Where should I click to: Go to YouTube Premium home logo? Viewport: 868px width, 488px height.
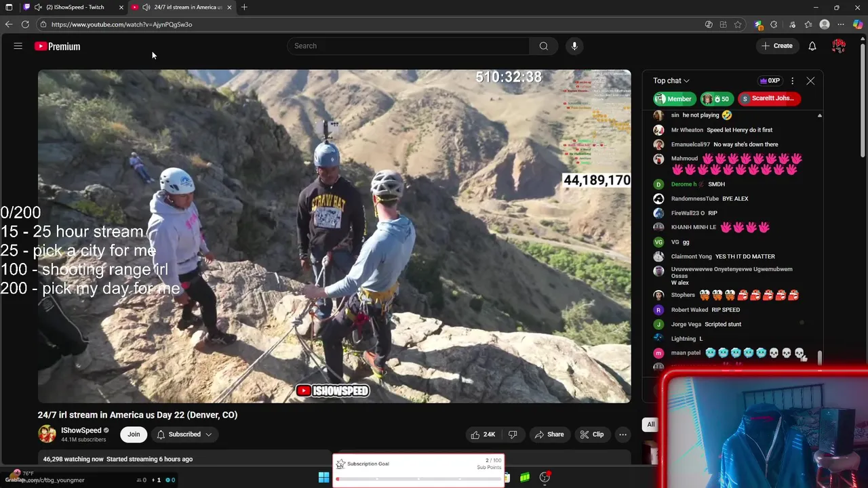58,46
